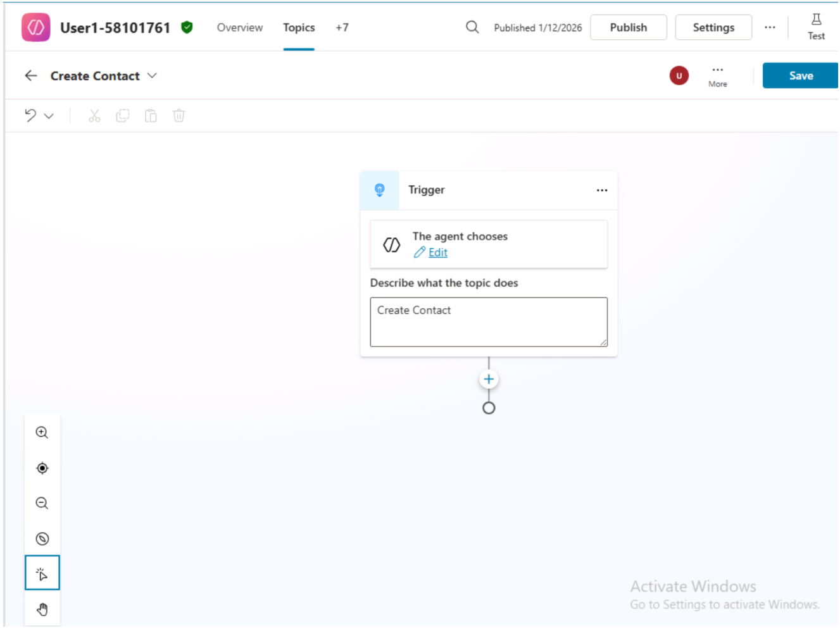This screenshot has height=636, width=840.
Task: Click the minimap toggle icon
Action: (x=42, y=539)
